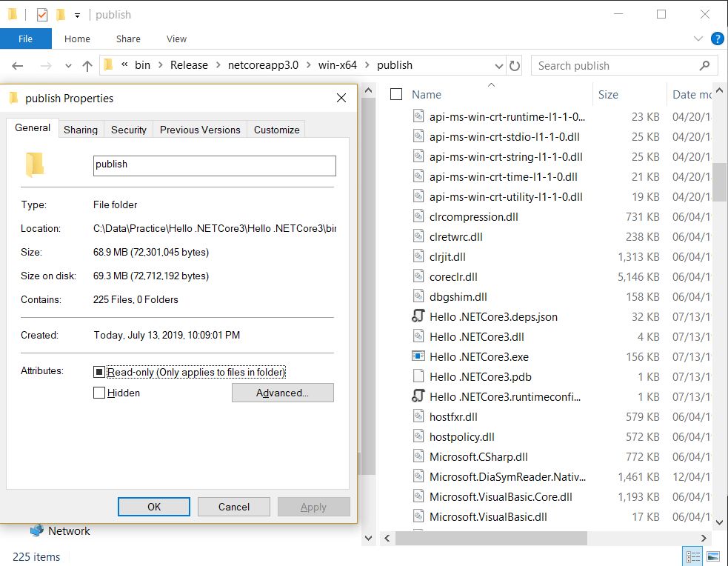
Task: Click the Network icon in navigation pane
Action: (x=37, y=530)
